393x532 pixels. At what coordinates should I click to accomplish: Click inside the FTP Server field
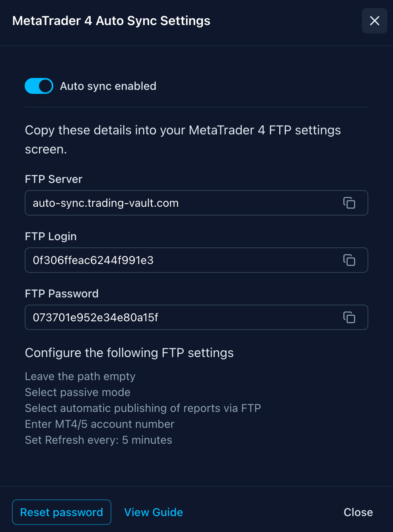pyautogui.click(x=179, y=203)
